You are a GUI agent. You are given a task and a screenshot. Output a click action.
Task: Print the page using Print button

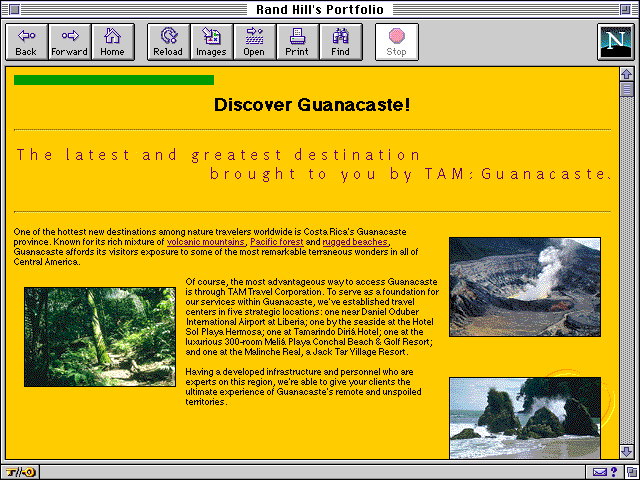click(x=298, y=42)
